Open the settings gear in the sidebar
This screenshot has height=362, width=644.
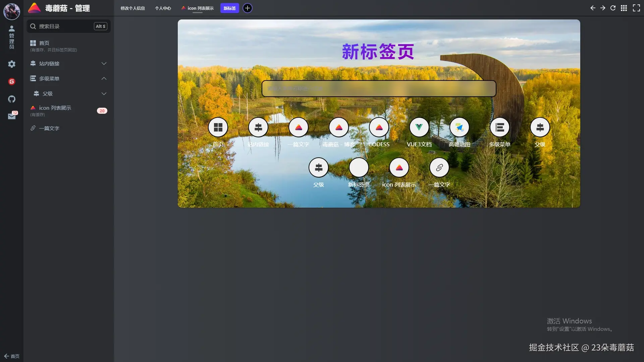pyautogui.click(x=12, y=64)
